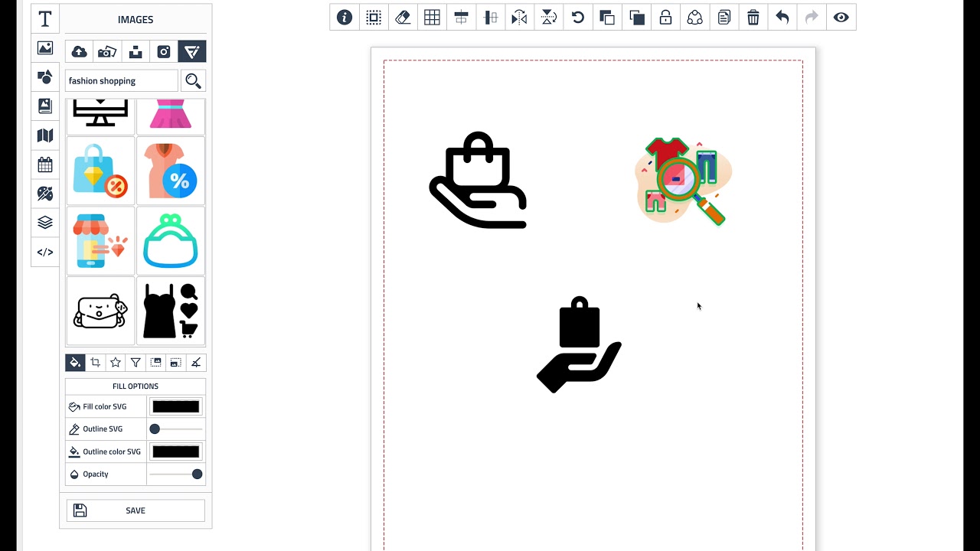Viewport: 980px width, 551px height.
Task: Select the crop tool tab
Action: point(96,363)
